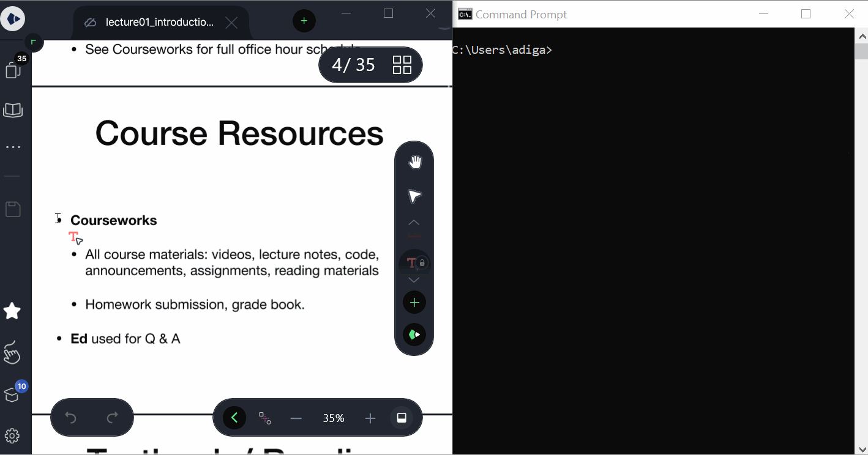Image resolution: width=868 pixels, height=455 pixels.
Task: Select the locked text tool
Action: pos(414,263)
